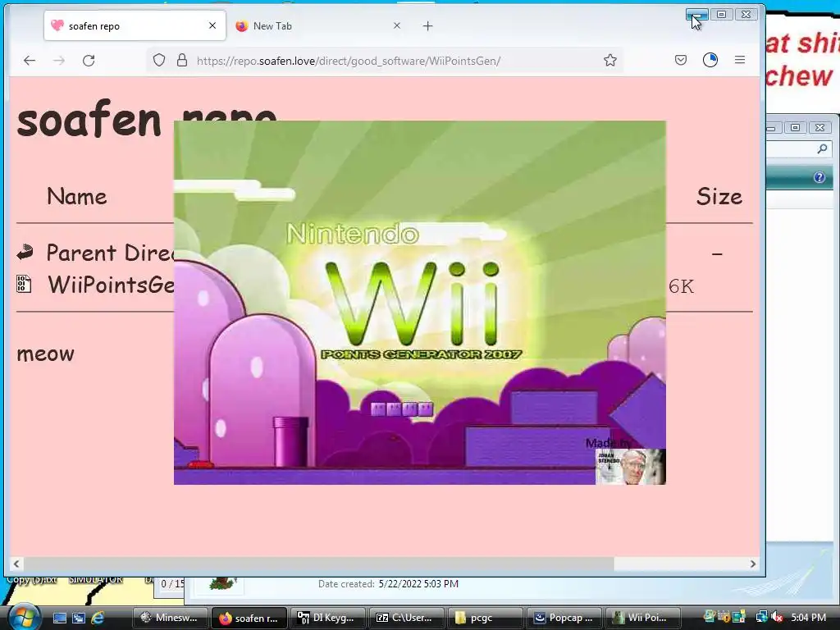Open the Parent Directory link

click(x=111, y=253)
